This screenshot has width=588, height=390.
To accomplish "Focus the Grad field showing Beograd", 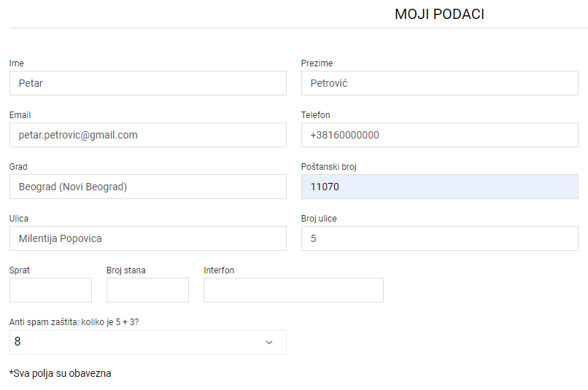I will click(148, 187).
